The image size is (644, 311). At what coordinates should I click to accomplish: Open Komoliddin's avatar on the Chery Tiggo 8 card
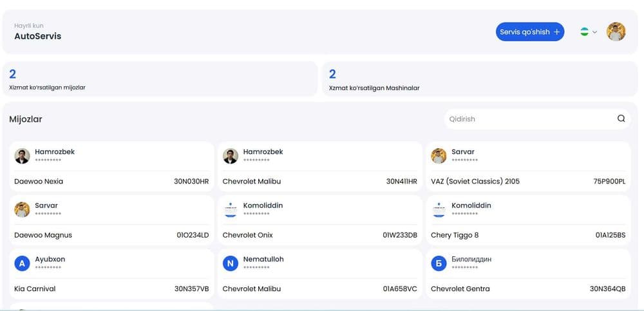[439, 209]
